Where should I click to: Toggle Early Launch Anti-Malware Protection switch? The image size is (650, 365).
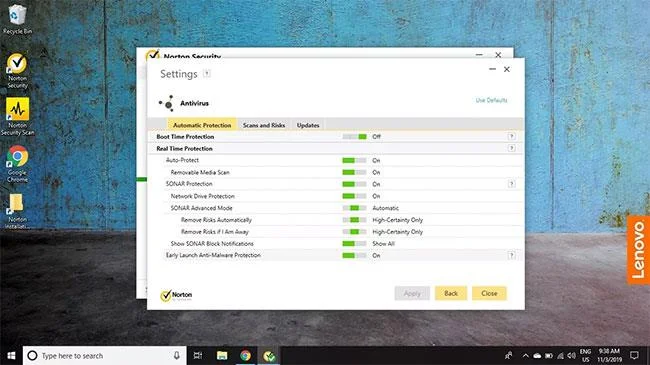[354, 256]
